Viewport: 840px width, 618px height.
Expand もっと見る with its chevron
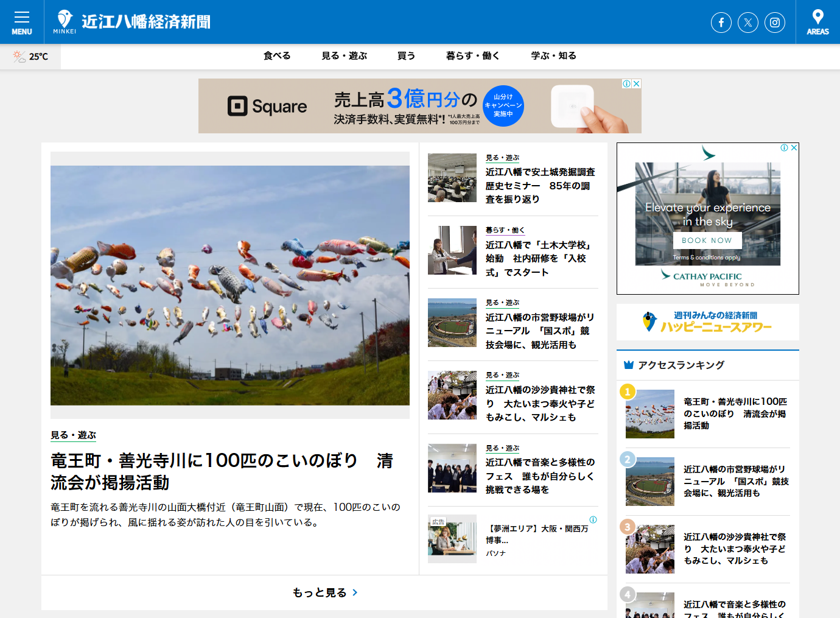(x=324, y=592)
